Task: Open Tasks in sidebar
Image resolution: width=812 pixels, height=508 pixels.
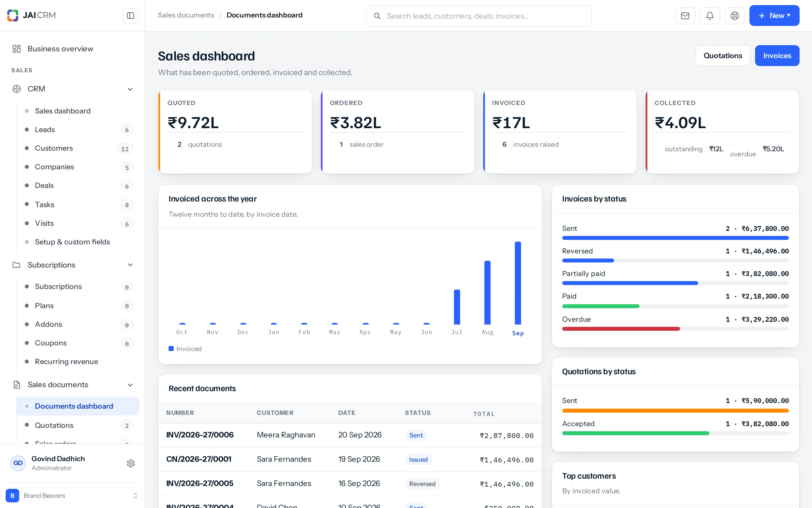Action: (x=78, y=204)
